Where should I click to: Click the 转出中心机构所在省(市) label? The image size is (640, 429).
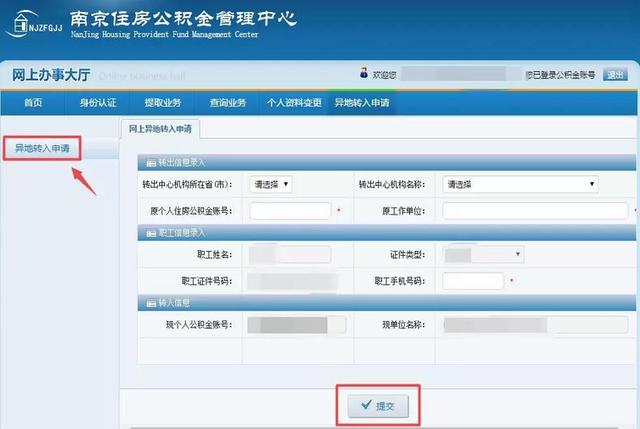pos(187,184)
